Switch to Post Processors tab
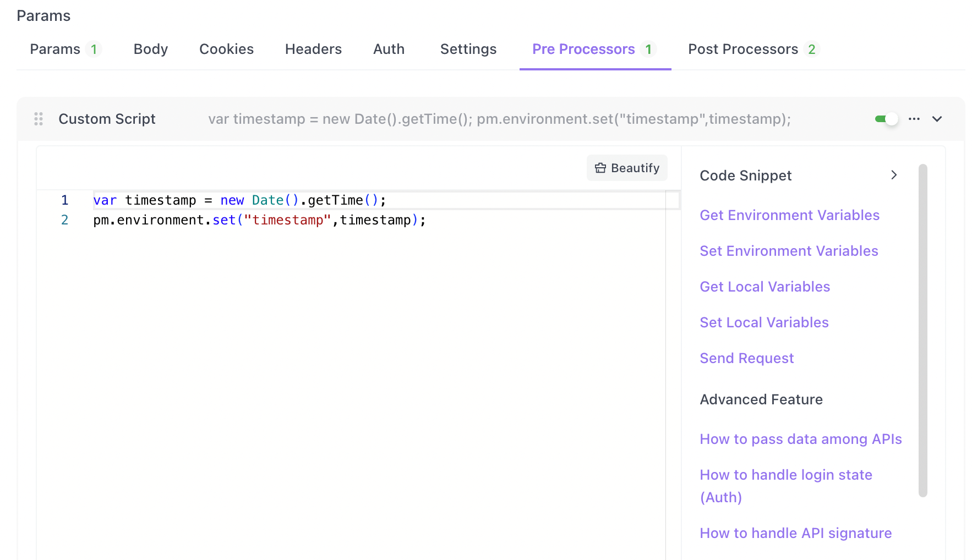This screenshot has height=560, width=972. (x=753, y=50)
